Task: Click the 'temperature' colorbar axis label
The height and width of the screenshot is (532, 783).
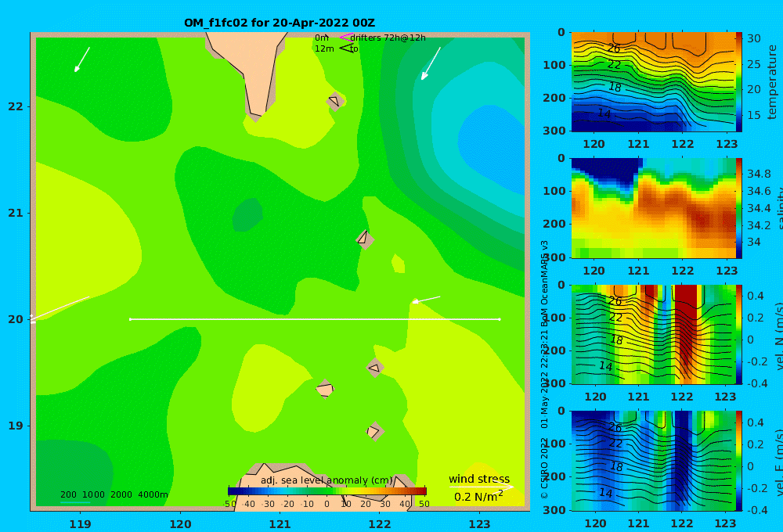Action: (x=772, y=82)
